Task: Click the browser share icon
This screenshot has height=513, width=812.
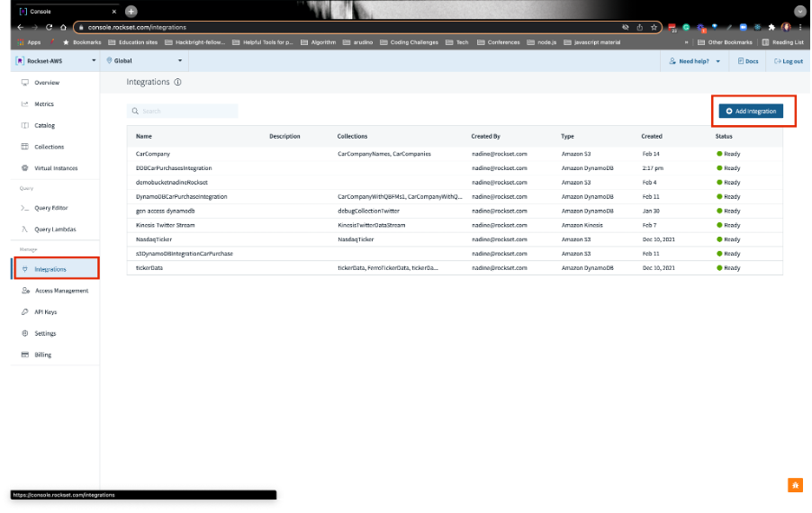Action: [639, 27]
